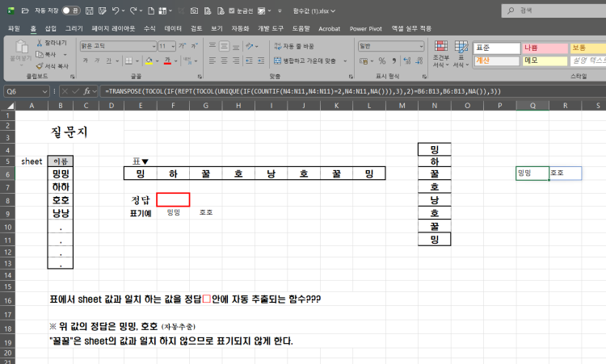Toggle the AutoSave switch
This screenshot has height=364, width=606.
point(70,10)
